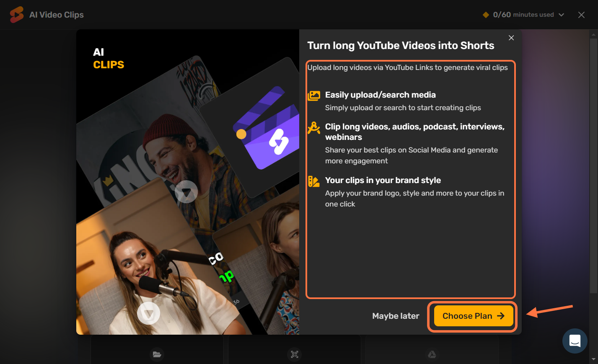Close the Turn long YouTube Videos dialog
The height and width of the screenshot is (364, 598).
511,38
